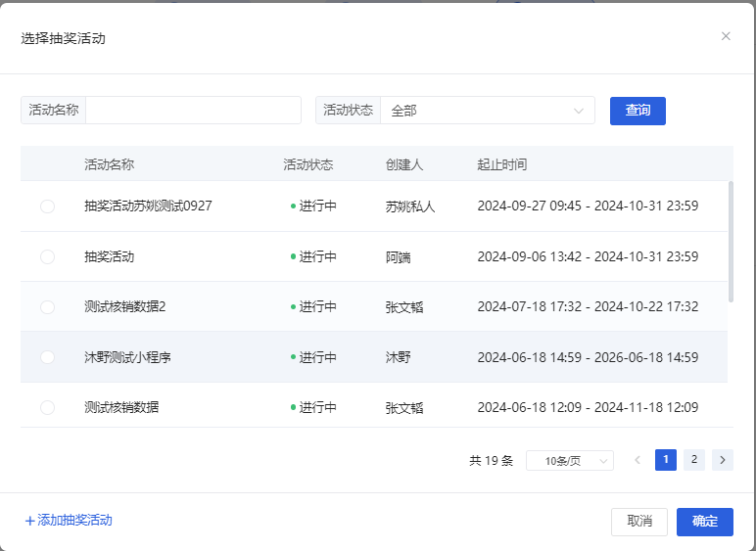Click the 活动名称 column header
This screenshot has width=756, height=551.
(x=109, y=164)
